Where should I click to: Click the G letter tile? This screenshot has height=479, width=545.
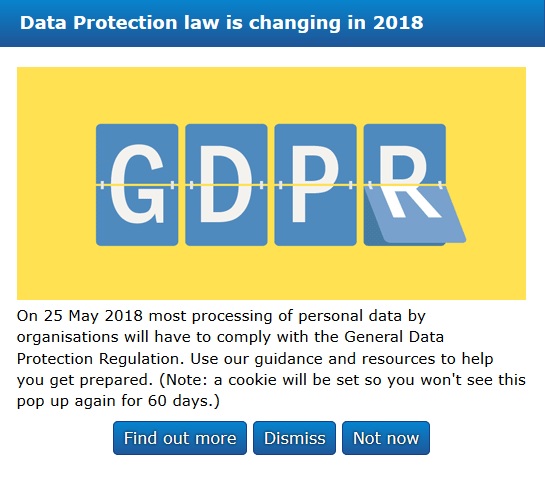[137, 185]
